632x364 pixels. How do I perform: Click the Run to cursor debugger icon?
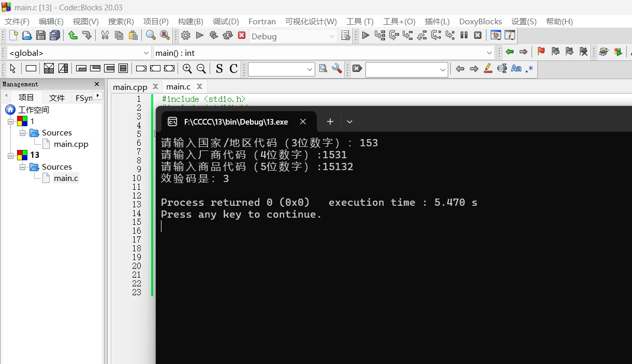(x=380, y=35)
